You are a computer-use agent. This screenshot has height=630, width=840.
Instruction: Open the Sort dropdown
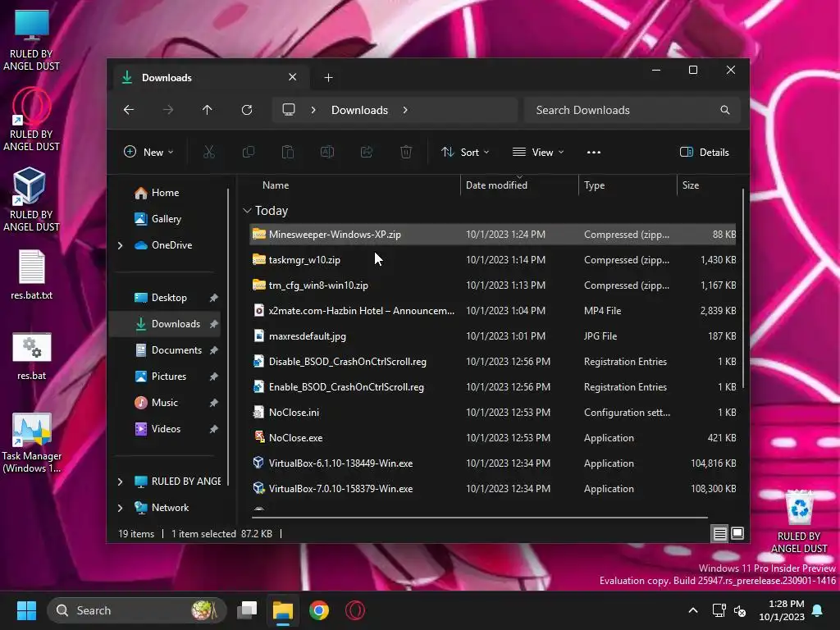coord(465,152)
